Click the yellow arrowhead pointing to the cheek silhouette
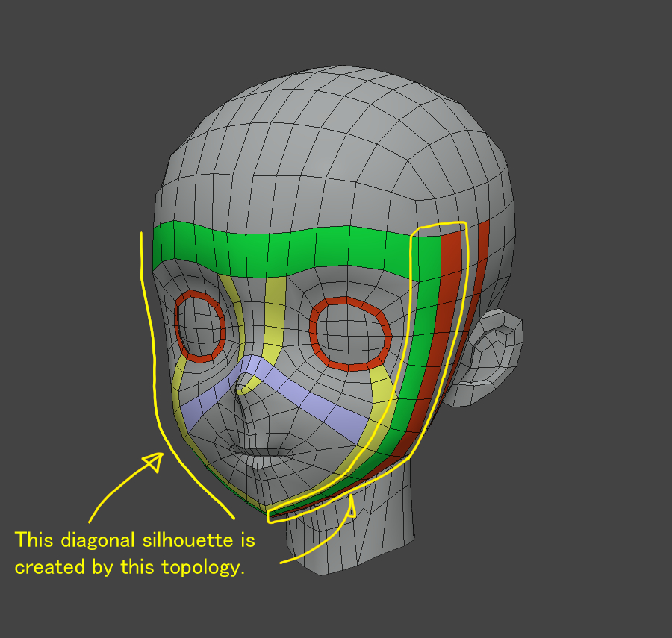 [154, 462]
